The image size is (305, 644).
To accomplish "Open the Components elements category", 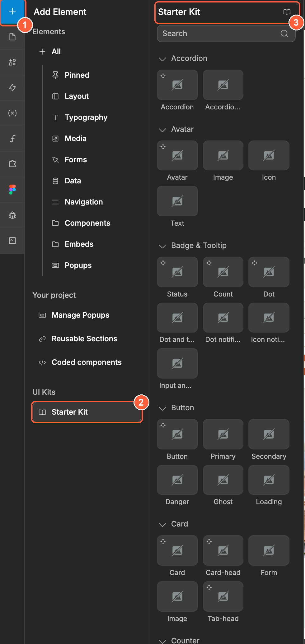I will 81,223.
